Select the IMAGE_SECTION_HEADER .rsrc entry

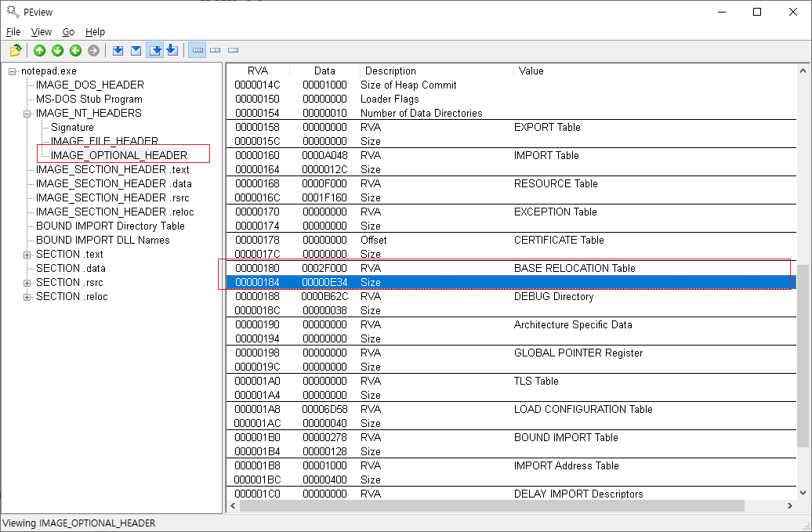pyautogui.click(x=113, y=197)
